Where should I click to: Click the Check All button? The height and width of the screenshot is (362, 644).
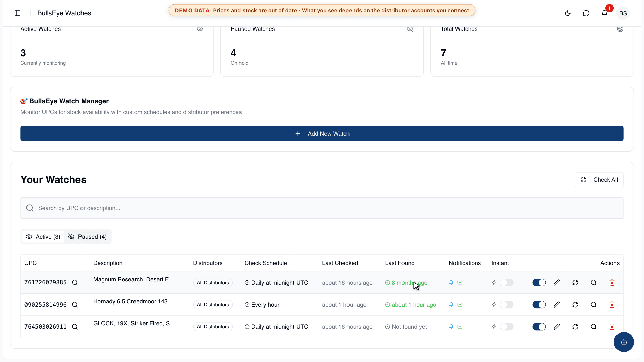[x=599, y=180]
